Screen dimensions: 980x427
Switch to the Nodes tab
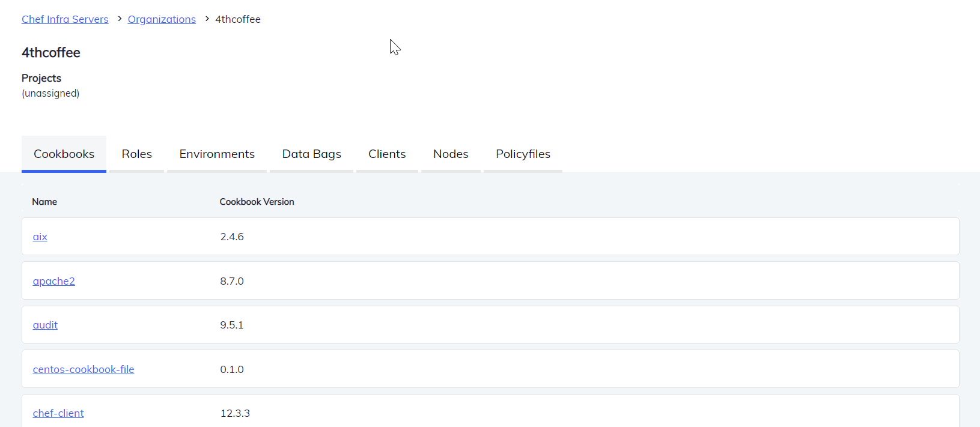coord(451,154)
